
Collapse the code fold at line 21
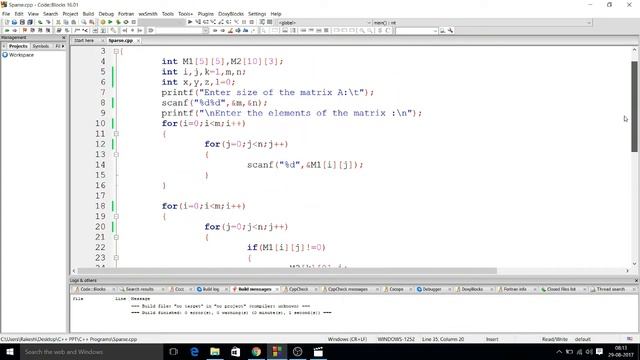coord(116,237)
